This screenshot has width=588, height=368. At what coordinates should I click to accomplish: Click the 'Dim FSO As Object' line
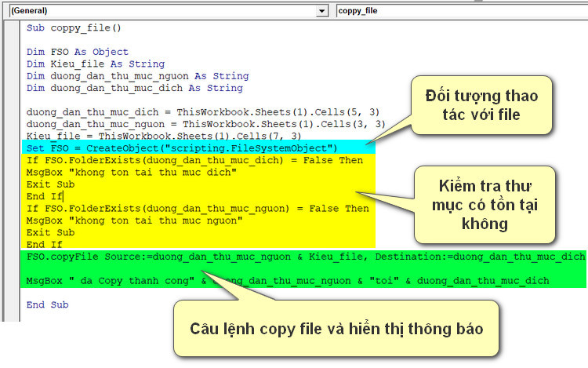pos(78,52)
